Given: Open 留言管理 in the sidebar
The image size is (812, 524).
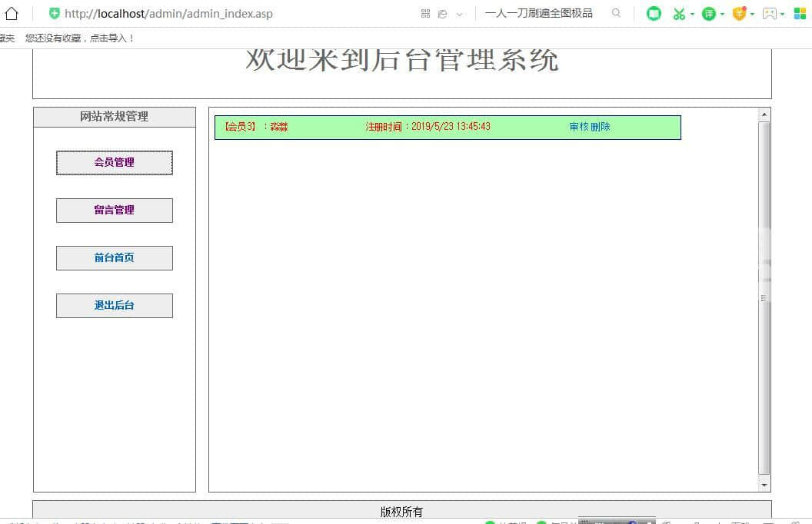Looking at the screenshot, I should point(114,211).
